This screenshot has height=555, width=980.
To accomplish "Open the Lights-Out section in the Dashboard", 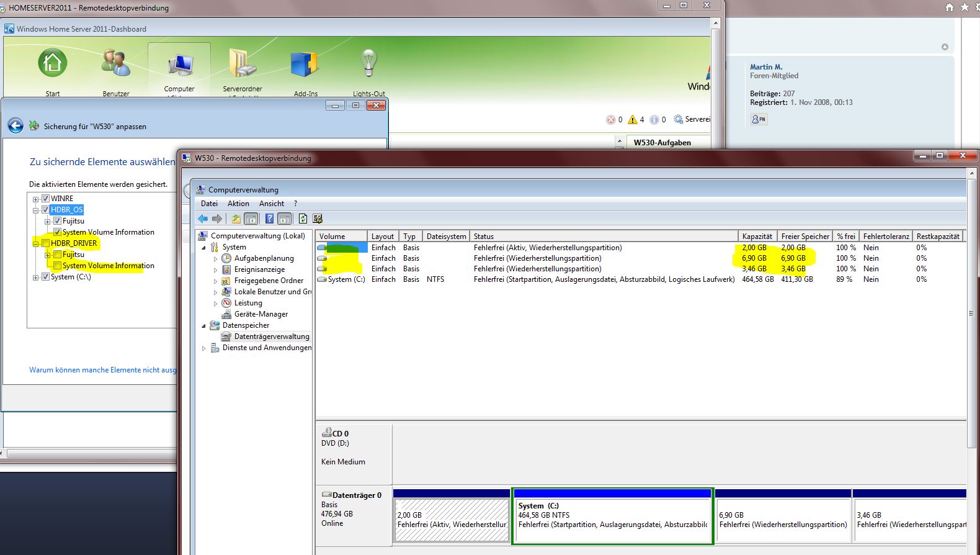I will (x=369, y=71).
